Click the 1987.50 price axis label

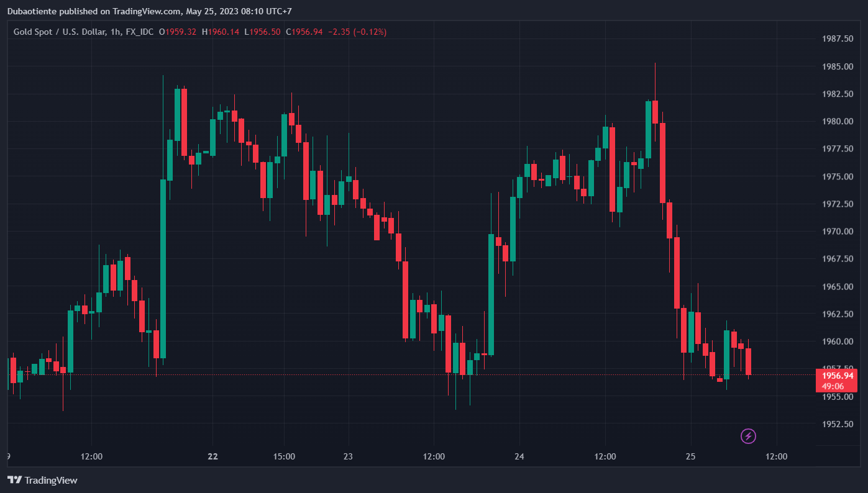(x=837, y=38)
